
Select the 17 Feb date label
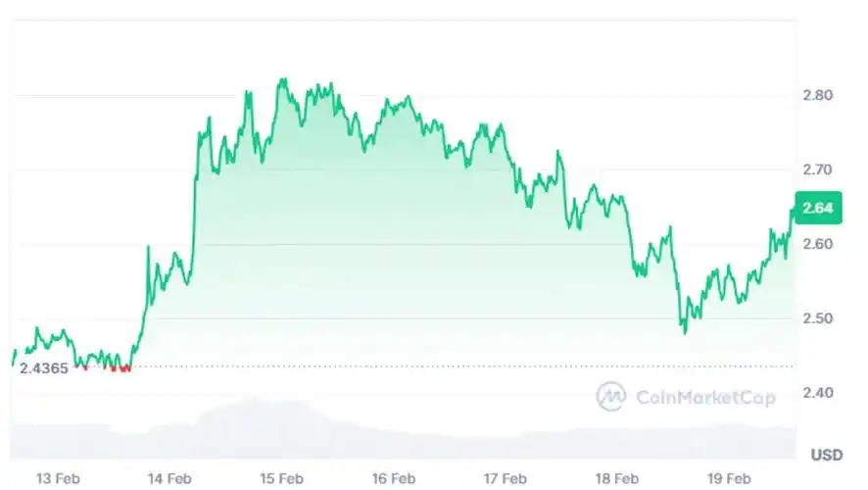click(505, 478)
